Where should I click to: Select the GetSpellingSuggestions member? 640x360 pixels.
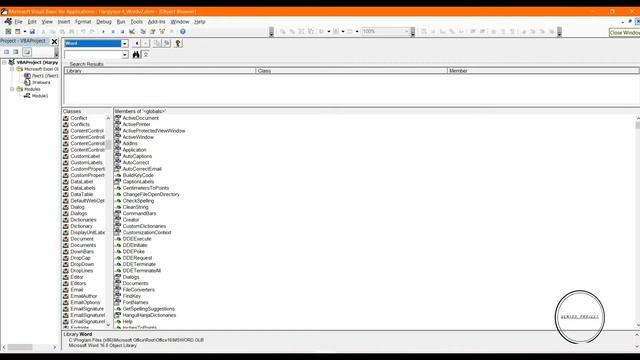click(149, 309)
